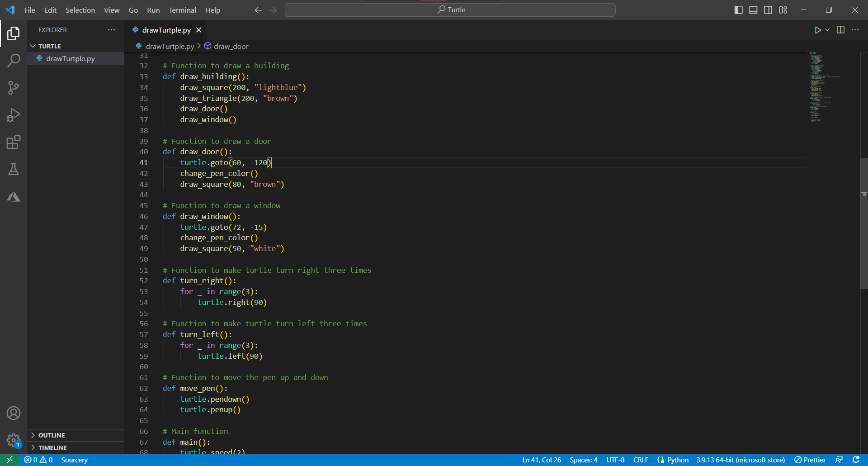
Task: Open the Run menu
Action: coord(153,10)
